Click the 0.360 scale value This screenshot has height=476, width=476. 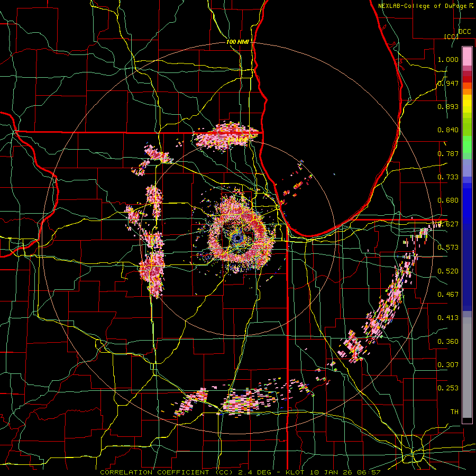(x=448, y=341)
